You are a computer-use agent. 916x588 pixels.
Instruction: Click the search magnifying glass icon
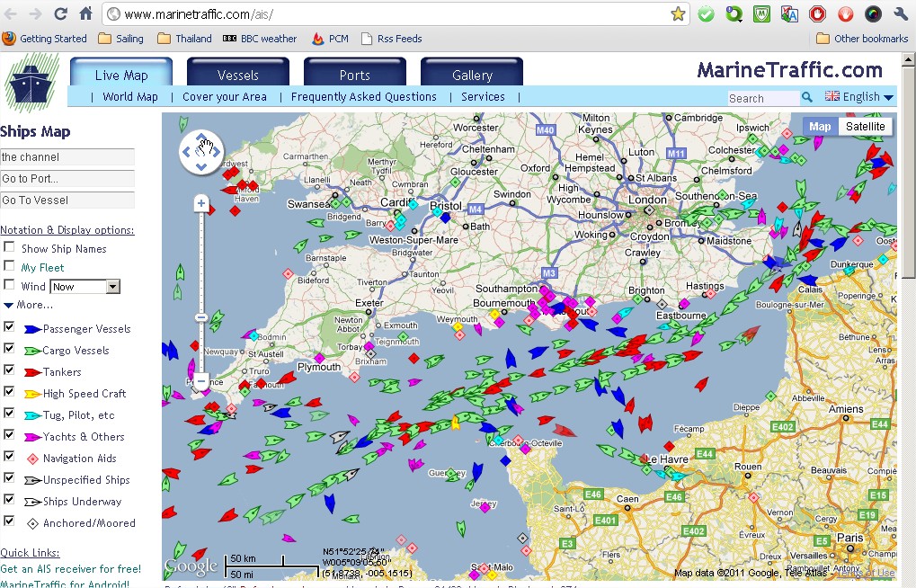click(807, 97)
